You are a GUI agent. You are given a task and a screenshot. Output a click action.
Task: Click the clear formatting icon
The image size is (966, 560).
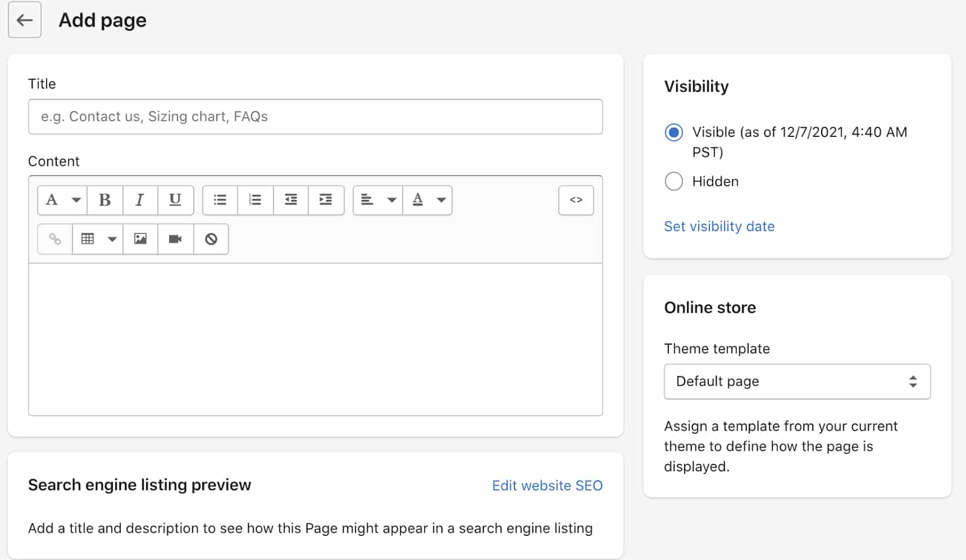[211, 239]
